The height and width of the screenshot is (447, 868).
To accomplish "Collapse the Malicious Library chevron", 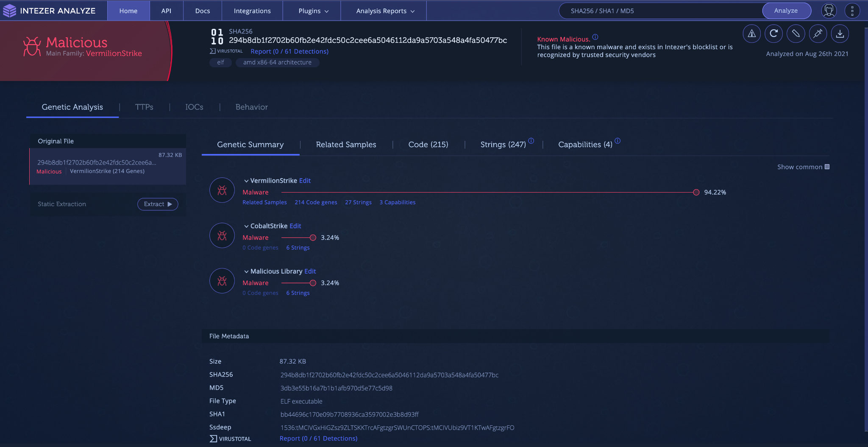I will pyautogui.click(x=246, y=272).
